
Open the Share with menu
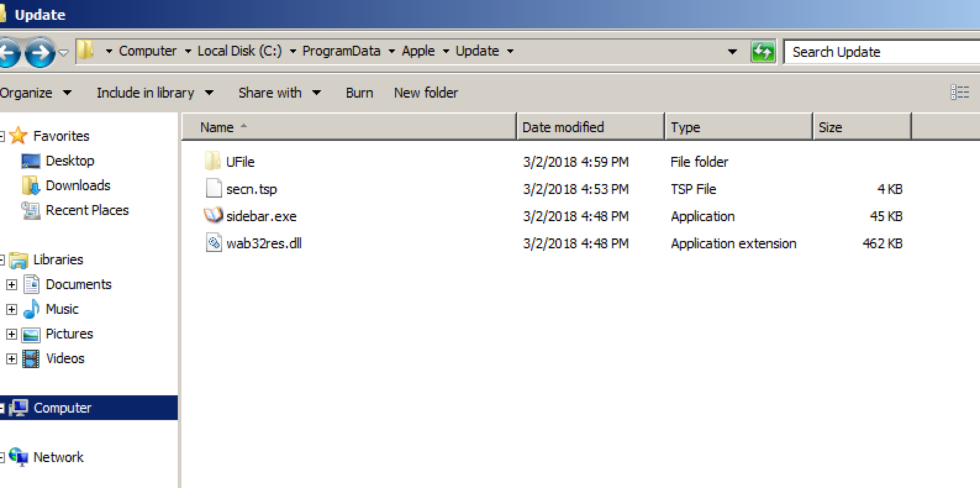coord(279,93)
